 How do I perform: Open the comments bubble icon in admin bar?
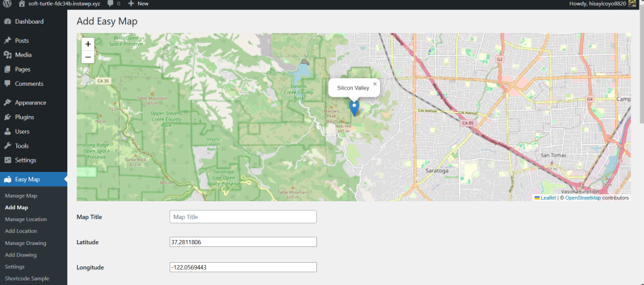tap(110, 4)
